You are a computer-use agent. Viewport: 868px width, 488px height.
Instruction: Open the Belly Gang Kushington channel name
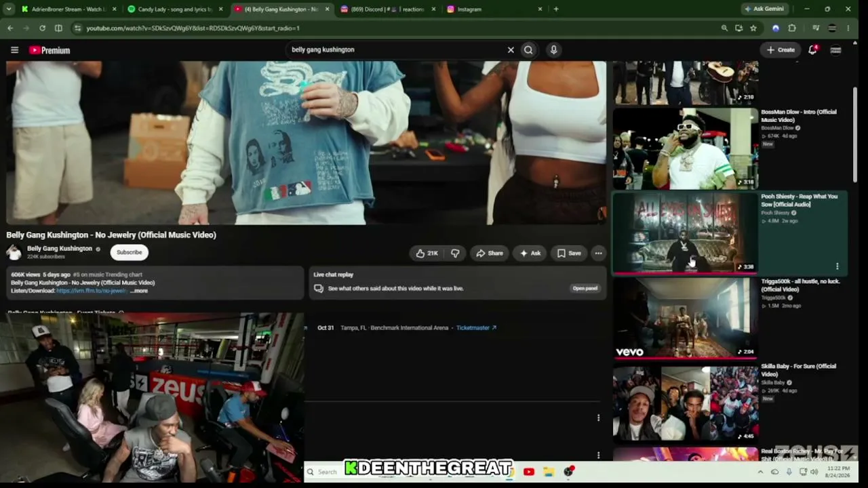coord(60,249)
